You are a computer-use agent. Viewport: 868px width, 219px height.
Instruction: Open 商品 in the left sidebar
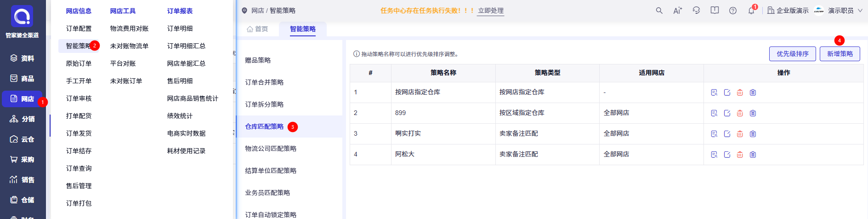(22, 79)
